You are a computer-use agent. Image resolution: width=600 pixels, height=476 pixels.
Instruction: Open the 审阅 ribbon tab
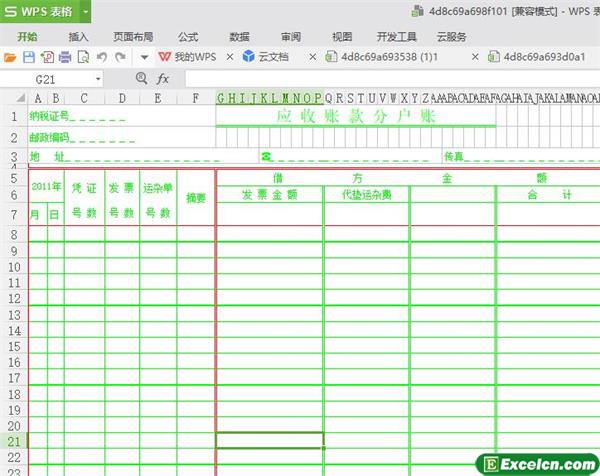291,37
